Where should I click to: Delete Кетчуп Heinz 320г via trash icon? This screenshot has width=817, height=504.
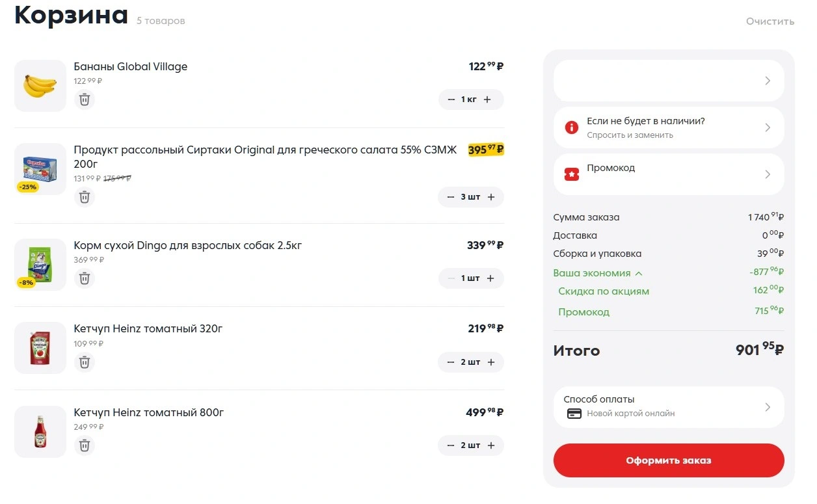click(x=85, y=362)
